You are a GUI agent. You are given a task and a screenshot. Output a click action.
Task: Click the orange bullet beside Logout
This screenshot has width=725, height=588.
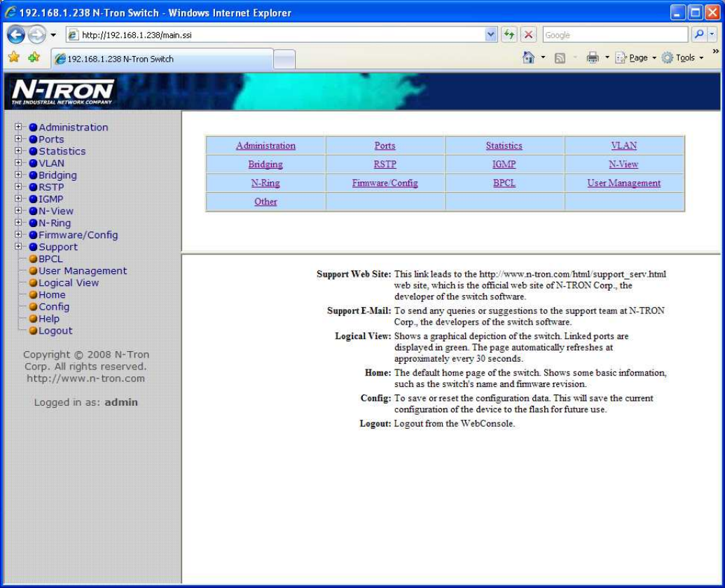[x=33, y=331]
